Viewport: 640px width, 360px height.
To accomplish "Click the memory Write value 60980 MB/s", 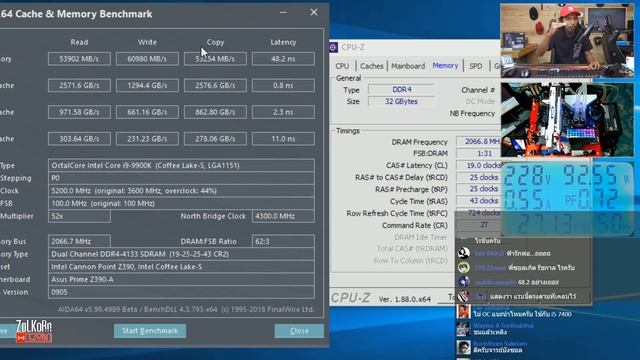I will click(x=147, y=59).
